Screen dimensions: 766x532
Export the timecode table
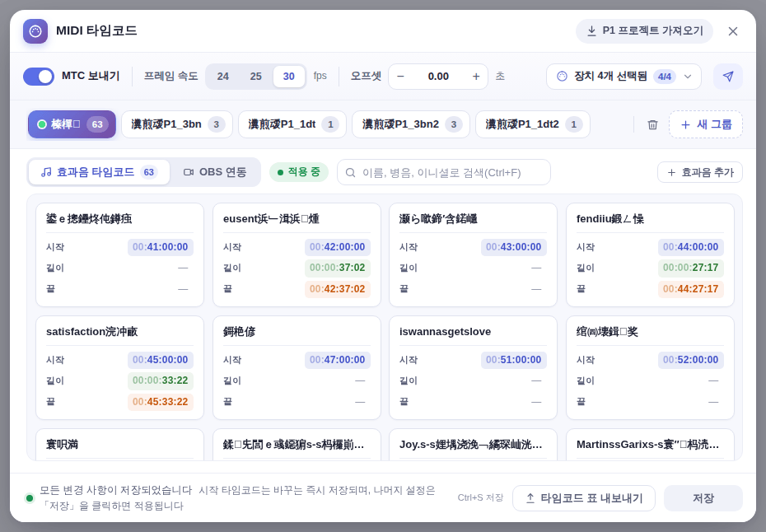tap(584, 498)
